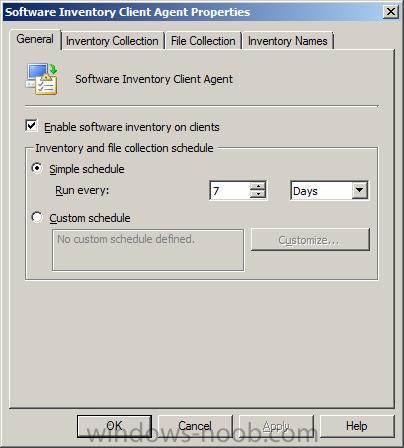This screenshot has width=404, height=448.
Task: Click the Customize... schedule button
Action: pos(310,240)
